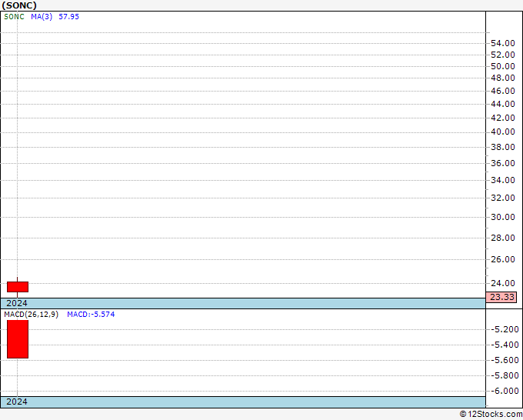Screen dimensions: 523x420
Task: Click the 26.00 price axis label
Action: click(x=503, y=259)
